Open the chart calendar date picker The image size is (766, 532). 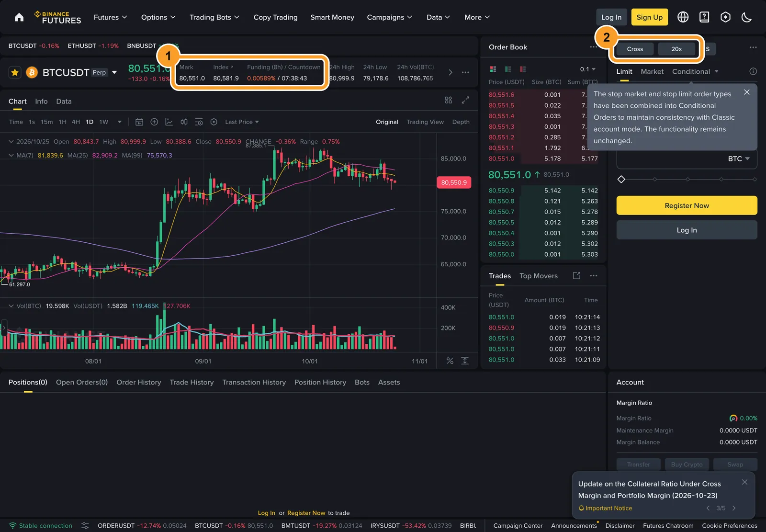[139, 122]
